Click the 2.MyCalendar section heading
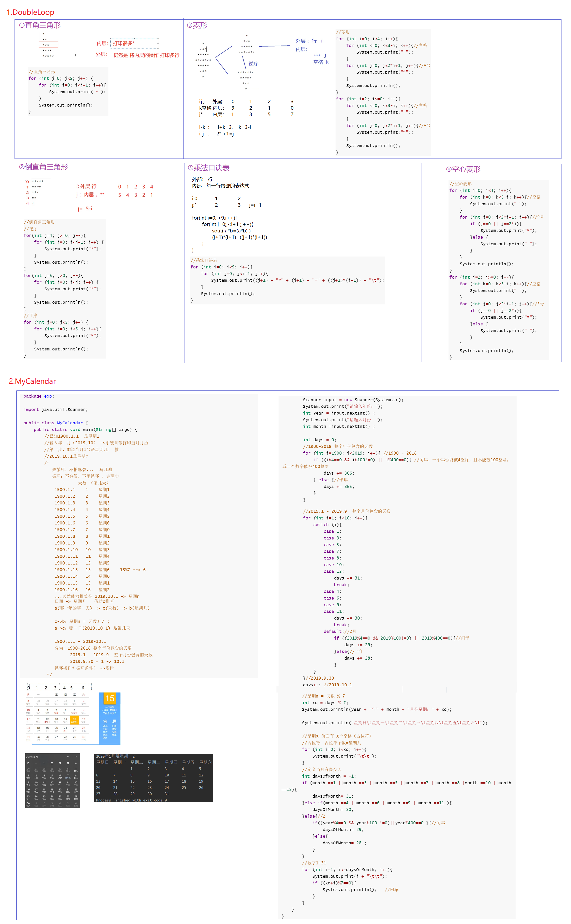The width and height of the screenshot is (571, 924). 32,381
